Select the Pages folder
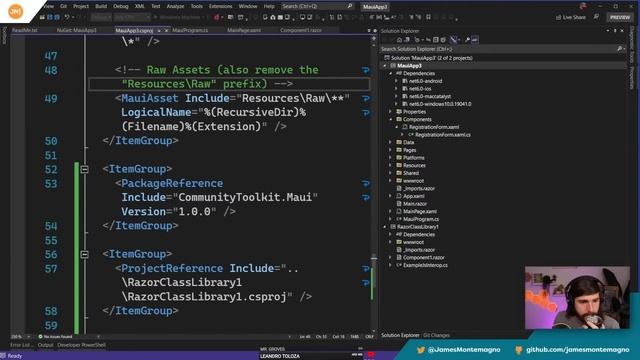 click(x=409, y=150)
